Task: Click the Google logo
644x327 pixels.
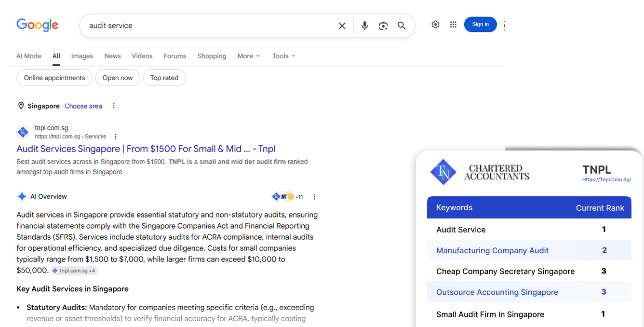Action: point(37,25)
